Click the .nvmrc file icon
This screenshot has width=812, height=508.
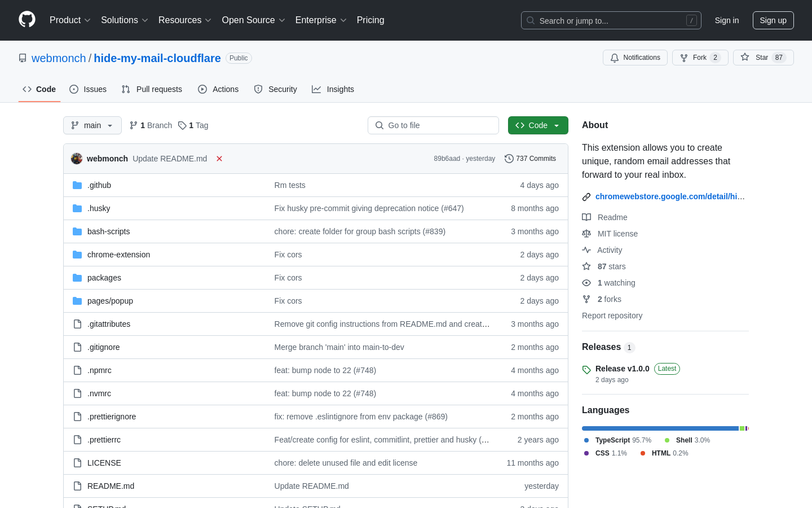(x=77, y=393)
